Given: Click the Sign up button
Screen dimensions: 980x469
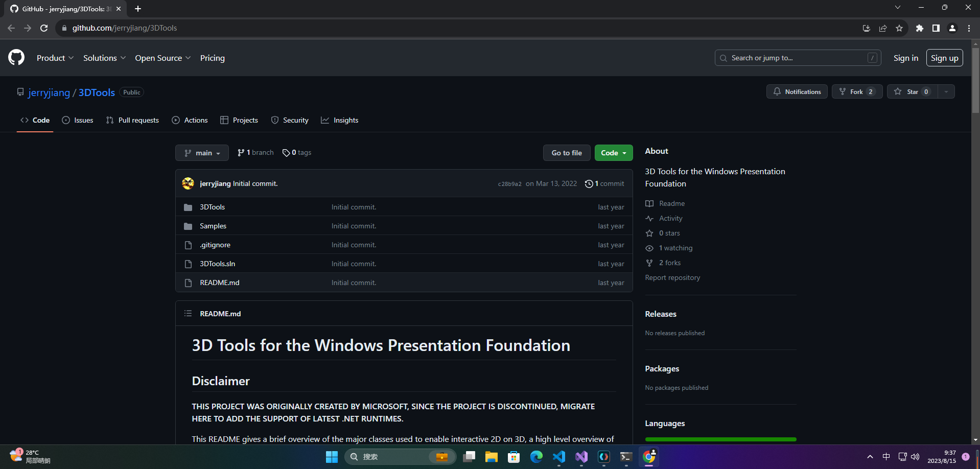Looking at the screenshot, I should pos(944,58).
